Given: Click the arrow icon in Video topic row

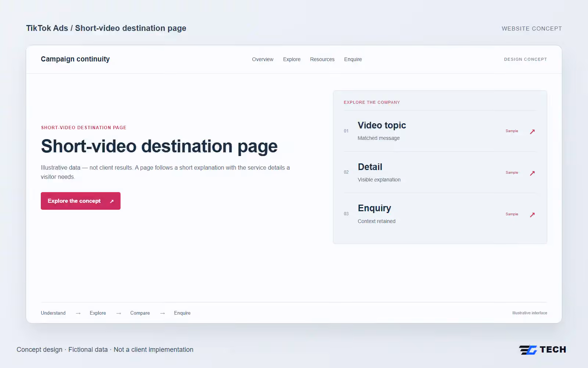Looking at the screenshot, I should (532, 131).
